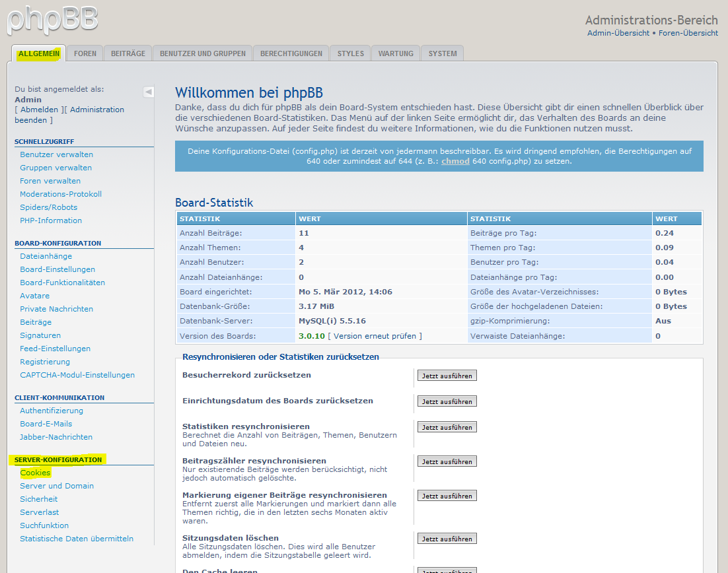The image size is (728, 573).
Task: Open the STYLES tab
Action: pyautogui.click(x=351, y=53)
